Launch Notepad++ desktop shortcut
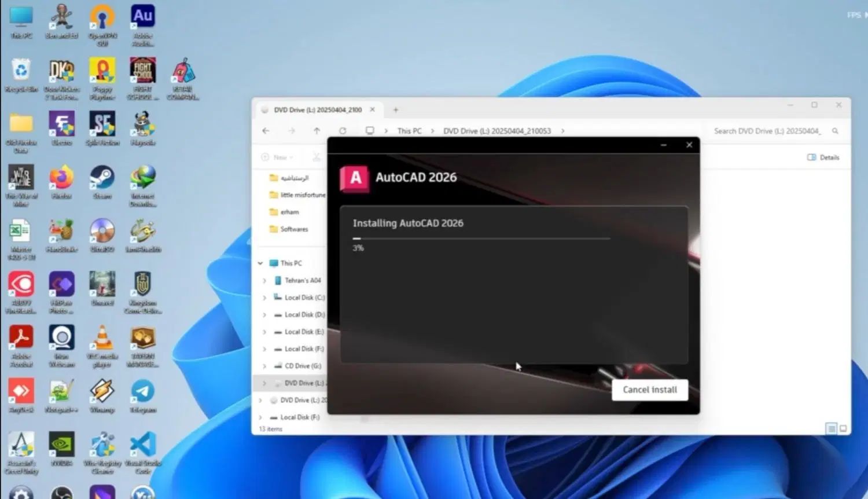The width and height of the screenshot is (868, 499). coord(61,396)
